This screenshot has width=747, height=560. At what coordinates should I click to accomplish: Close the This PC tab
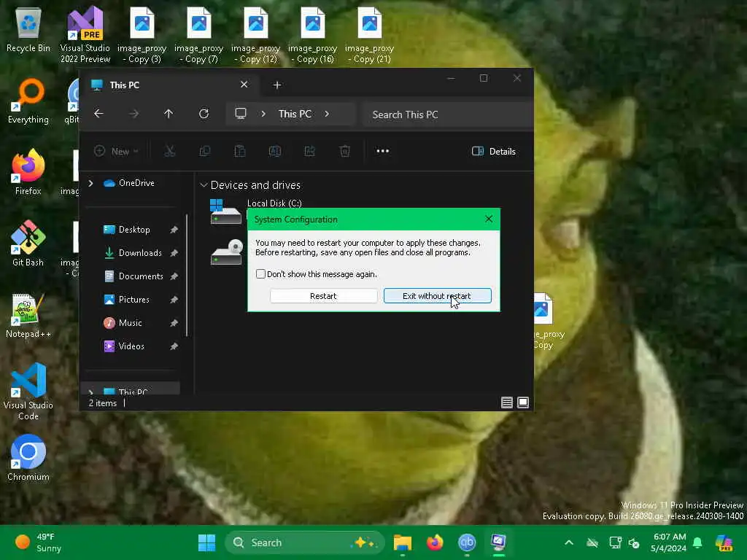[244, 85]
